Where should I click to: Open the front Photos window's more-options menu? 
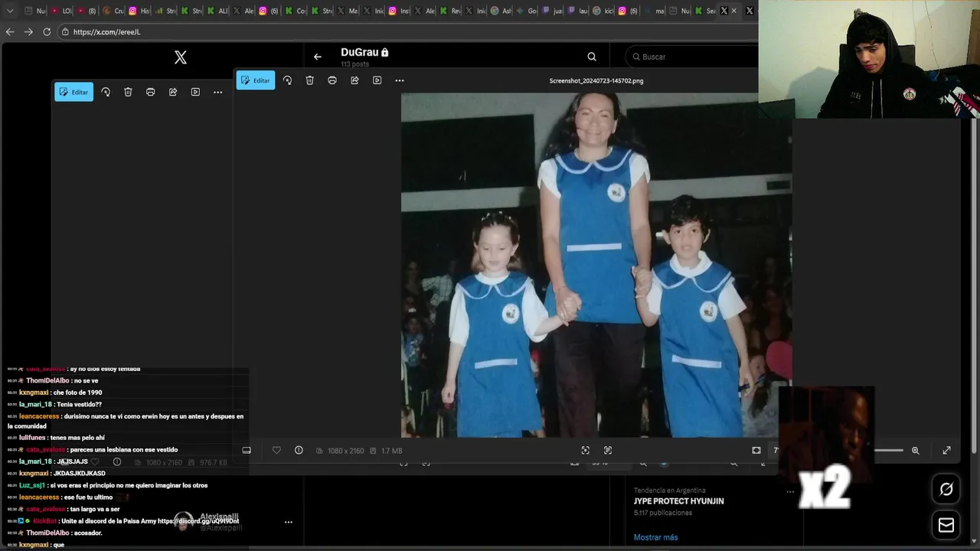click(399, 80)
